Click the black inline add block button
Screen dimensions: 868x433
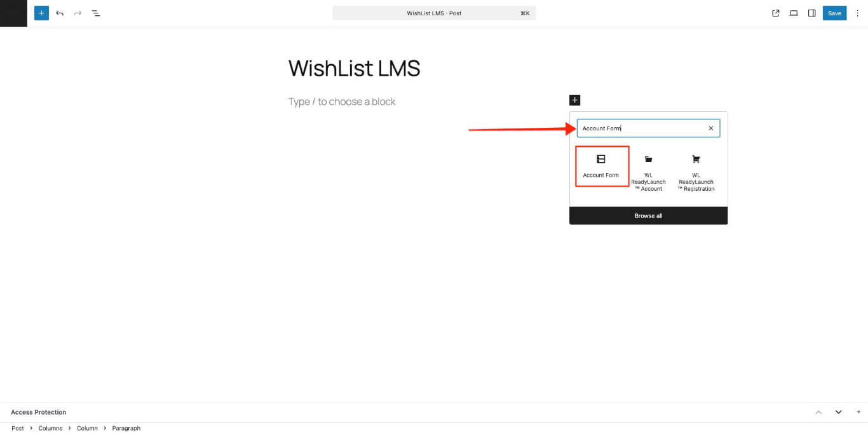574,100
